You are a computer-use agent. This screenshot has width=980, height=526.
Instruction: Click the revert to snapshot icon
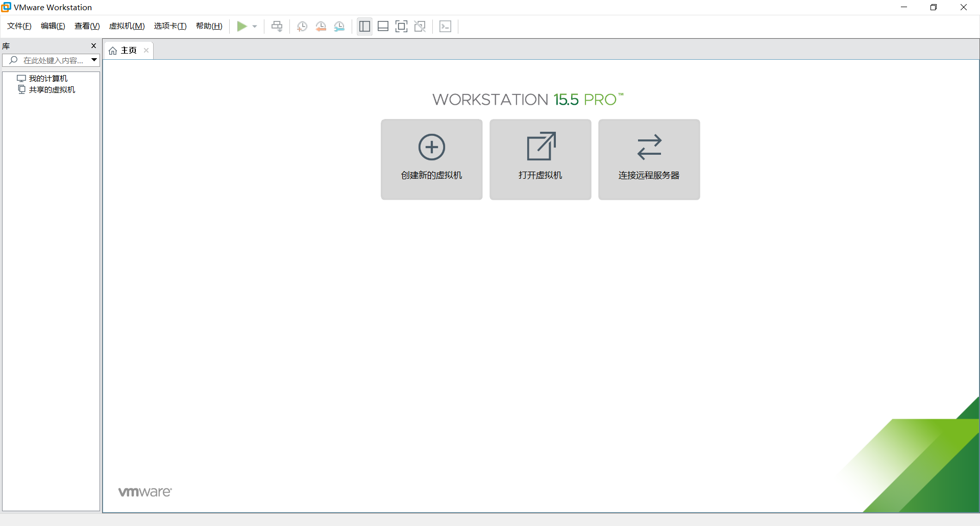(321, 27)
